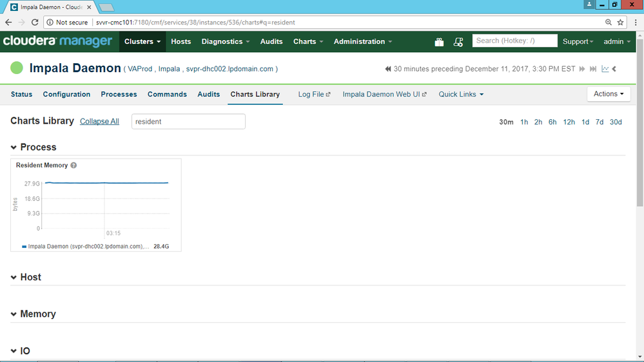
Task: Open the Chrome three-dot menu
Action: pos(636,22)
